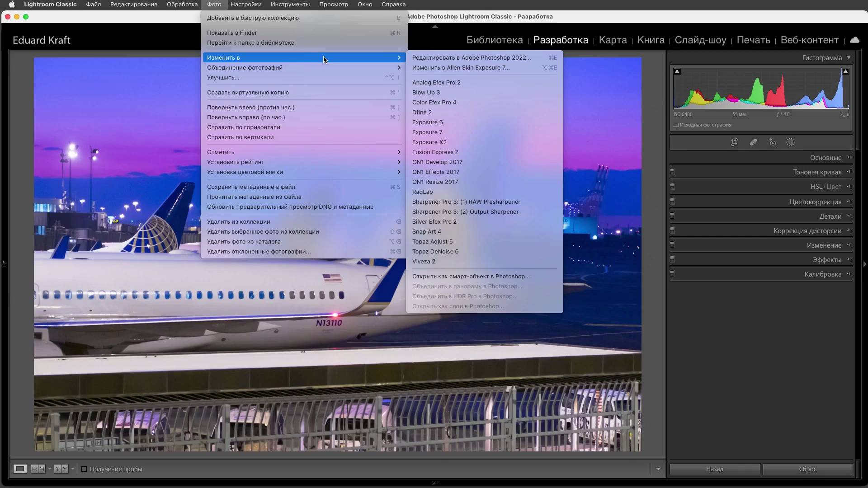Image resolution: width=868 pixels, height=488 pixels.
Task: Select the Spot Removal bandage tool
Action: (x=753, y=142)
